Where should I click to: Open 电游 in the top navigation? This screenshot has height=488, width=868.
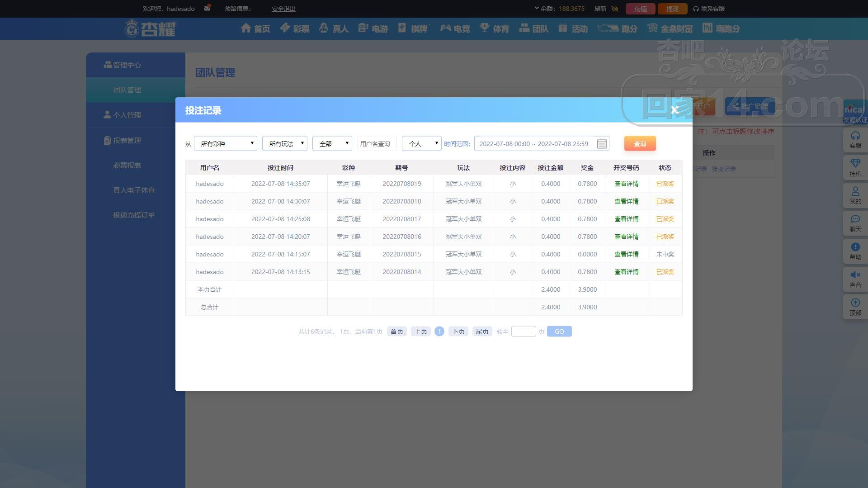pos(373,28)
